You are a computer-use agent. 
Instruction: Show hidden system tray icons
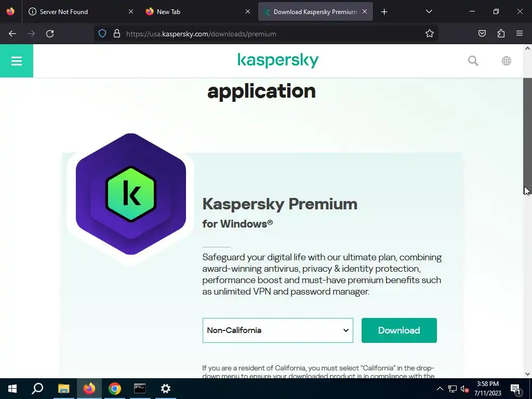(x=440, y=389)
